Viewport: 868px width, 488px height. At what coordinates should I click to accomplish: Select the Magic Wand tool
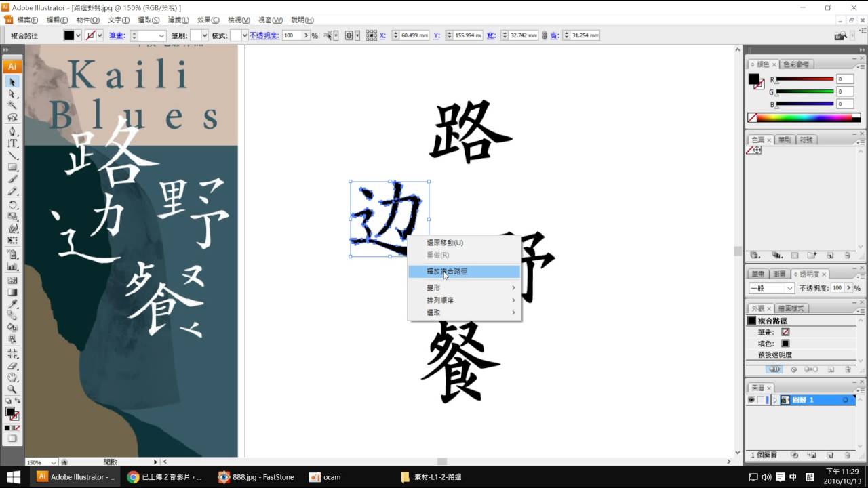pos(12,106)
